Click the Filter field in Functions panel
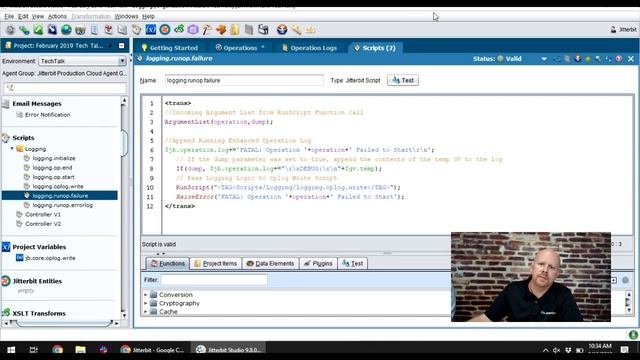Viewport: 640px width, 360px height. click(214, 280)
